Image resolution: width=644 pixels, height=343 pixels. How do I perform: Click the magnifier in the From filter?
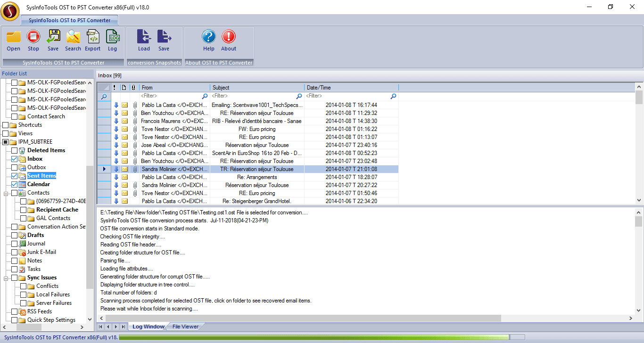pos(205,96)
